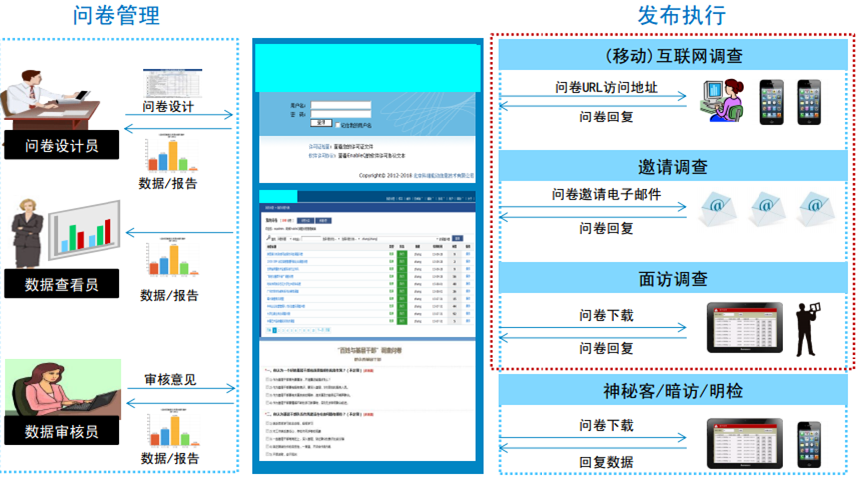The height and width of the screenshot is (479, 868).
Task: Click the license file link on login page
Action: (319, 147)
